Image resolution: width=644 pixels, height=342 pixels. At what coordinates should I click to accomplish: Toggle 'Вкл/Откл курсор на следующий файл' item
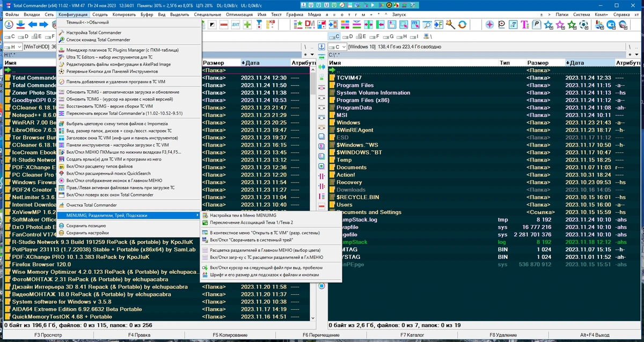click(266, 267)
